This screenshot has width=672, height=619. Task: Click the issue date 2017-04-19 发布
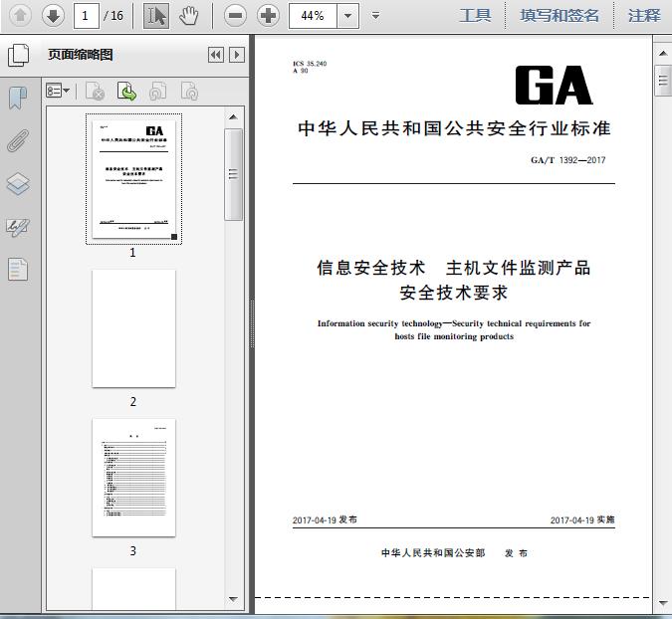[x=325, y=520]
